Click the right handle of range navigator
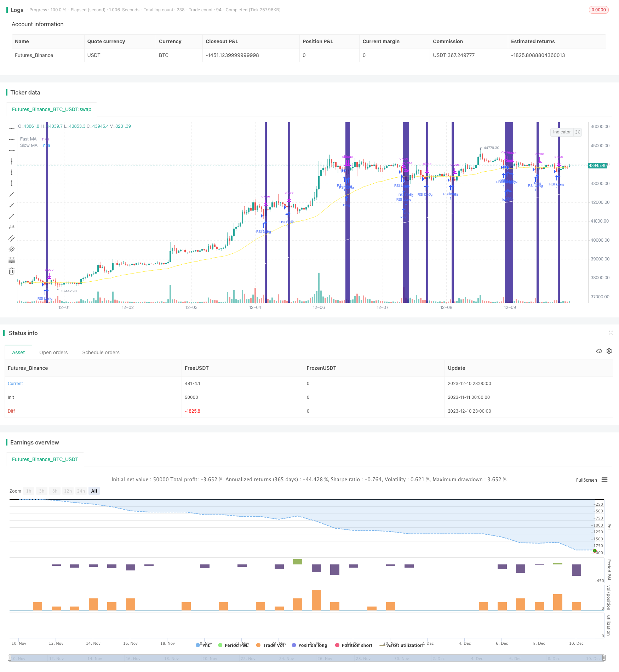Viewport: 619px width, 672px height. (x=604, y=658)
